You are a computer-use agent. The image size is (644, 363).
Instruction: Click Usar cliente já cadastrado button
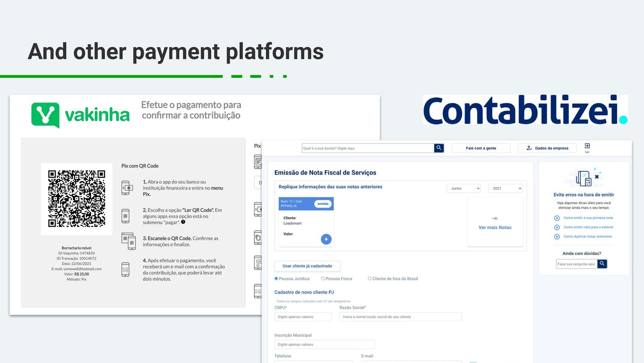click(307, 266)
